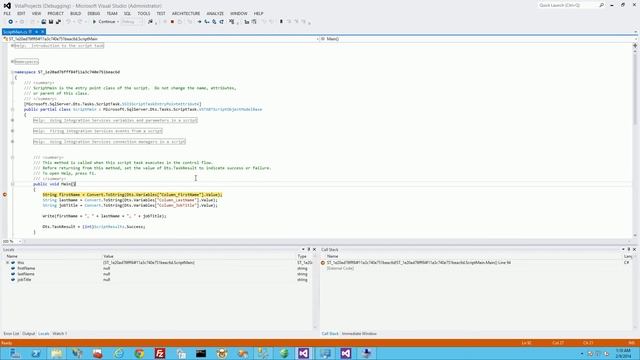
Task: Open the TEST menu
Action: 161,13
